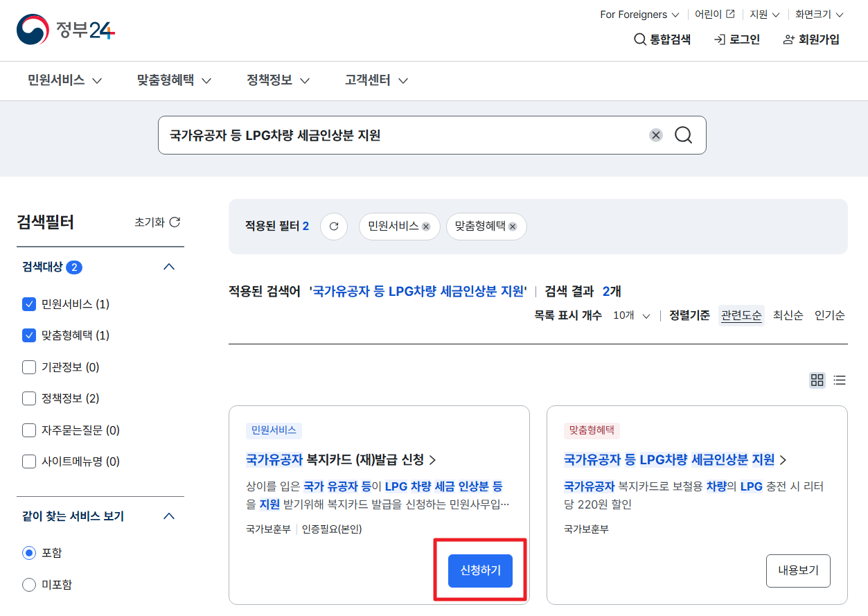Viewport: 868px width, 616px height.
Task: Click the 신청하기 button
Action: click(x=480, y=570)
